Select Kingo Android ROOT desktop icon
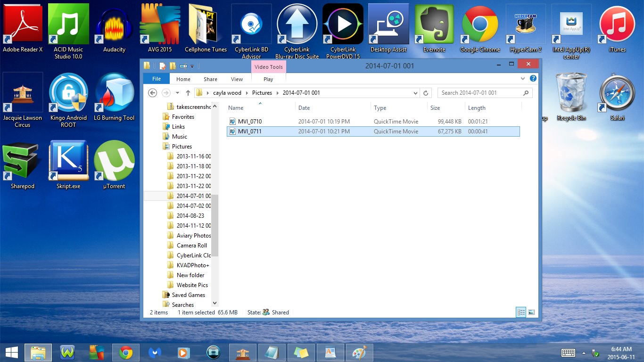The image size is (644, 362). point(68,100)
